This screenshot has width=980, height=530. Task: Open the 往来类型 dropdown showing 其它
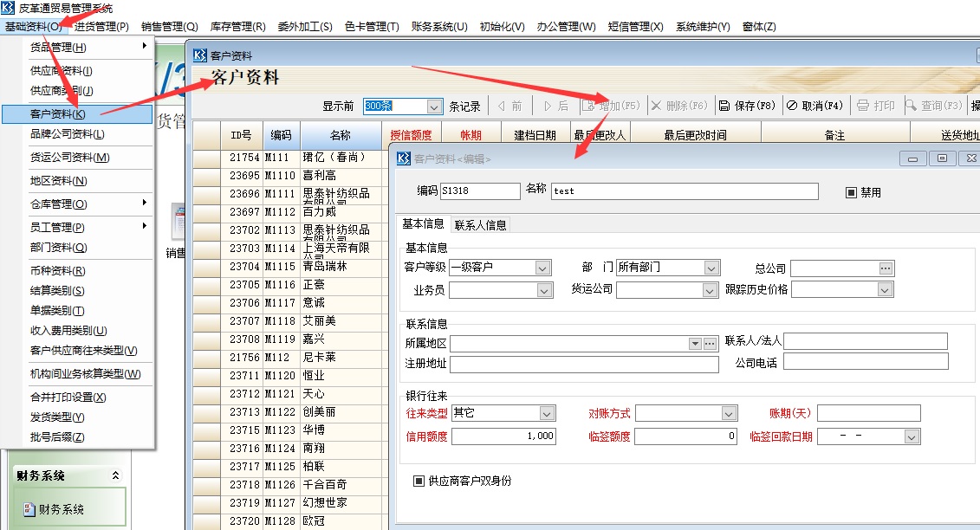click(x=546, y=413)
